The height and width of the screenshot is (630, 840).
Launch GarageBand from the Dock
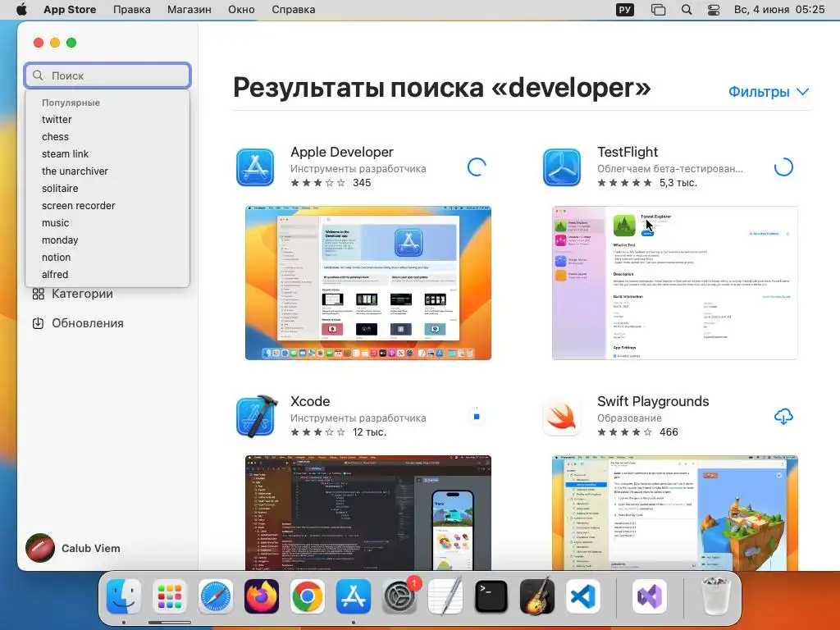[537, 596]
